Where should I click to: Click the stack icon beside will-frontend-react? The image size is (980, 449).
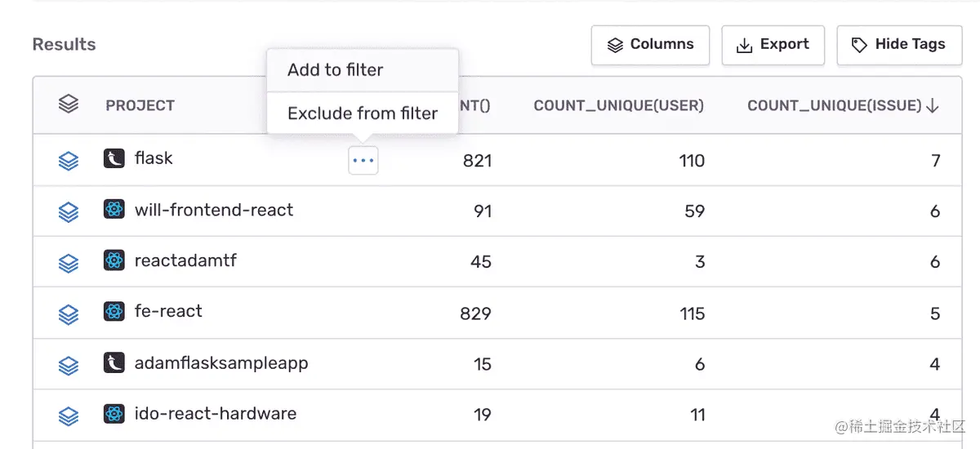pyautogui.click(x=69, y=212)
